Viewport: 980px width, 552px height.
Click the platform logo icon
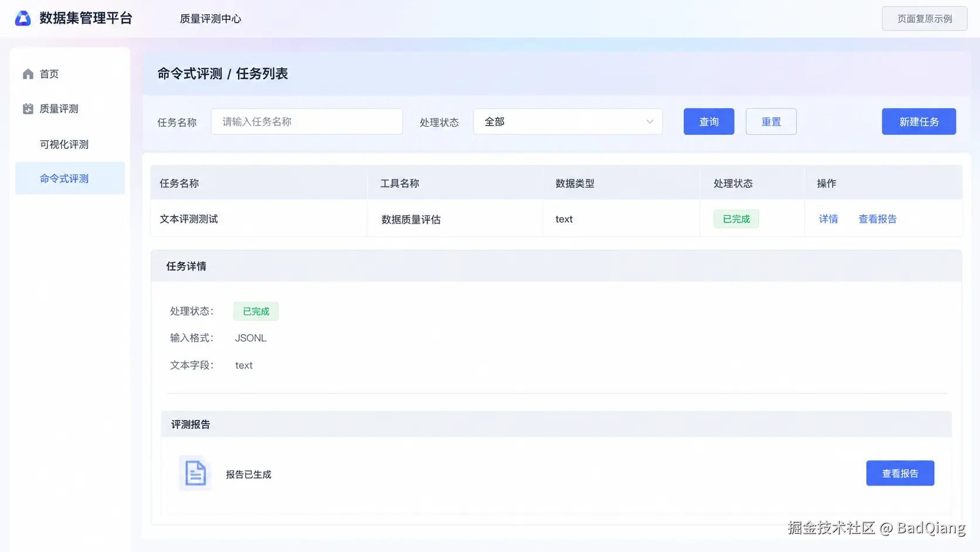[23, 18]
